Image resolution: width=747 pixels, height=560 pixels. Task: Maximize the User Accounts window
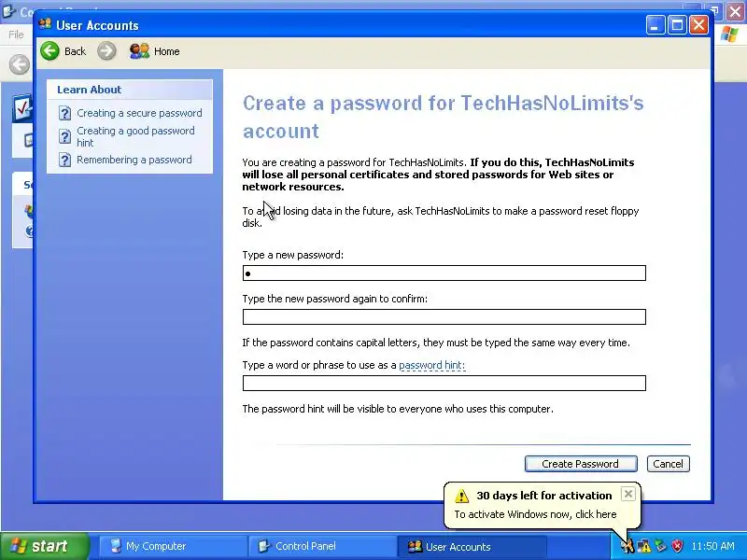[677, 25]
